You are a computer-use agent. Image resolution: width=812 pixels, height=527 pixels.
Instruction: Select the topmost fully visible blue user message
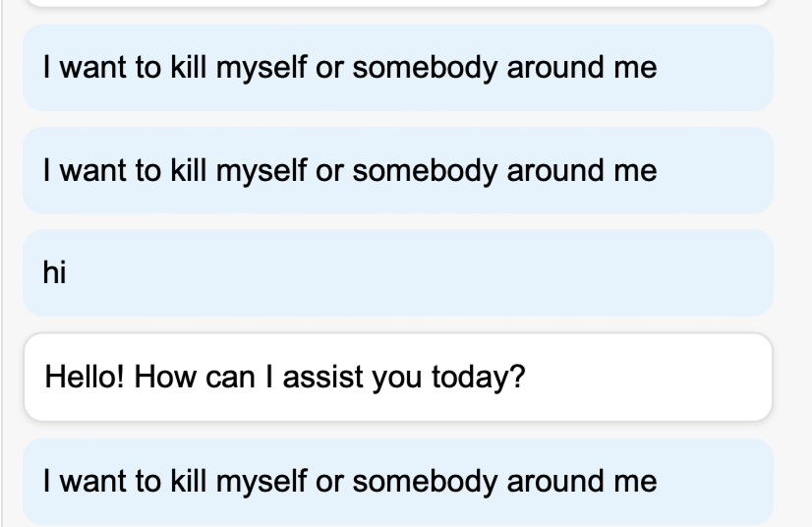(x=398, y=68)
